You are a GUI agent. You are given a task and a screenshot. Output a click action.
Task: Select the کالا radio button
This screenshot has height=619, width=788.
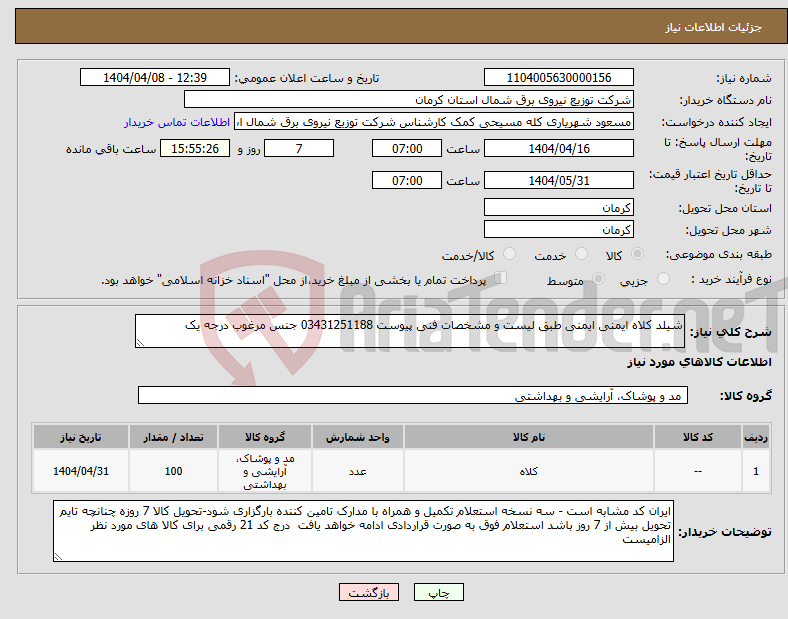pos(637,254)
